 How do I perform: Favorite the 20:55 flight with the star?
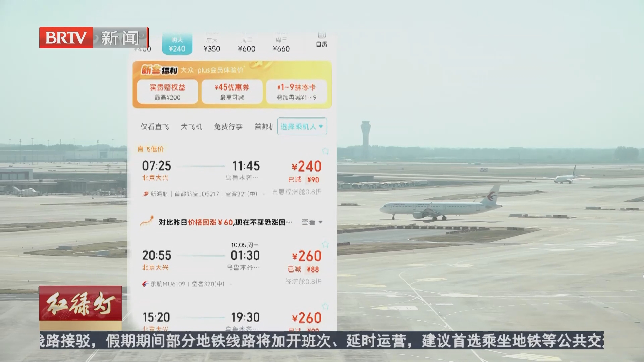pyautogui.click(x=325, y=244)
